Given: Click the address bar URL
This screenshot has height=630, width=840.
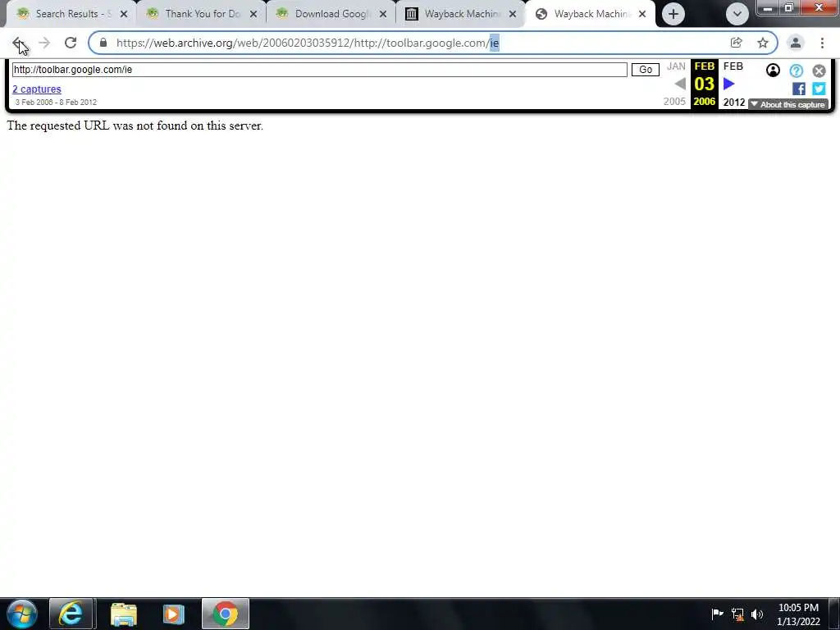Looking at the screenshot, I should click(308, 43).
